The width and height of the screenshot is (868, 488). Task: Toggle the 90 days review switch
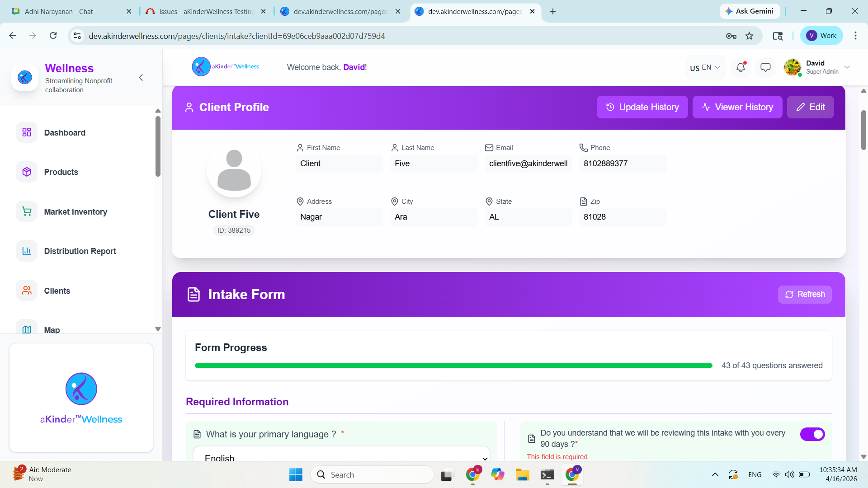pos(812,434)
